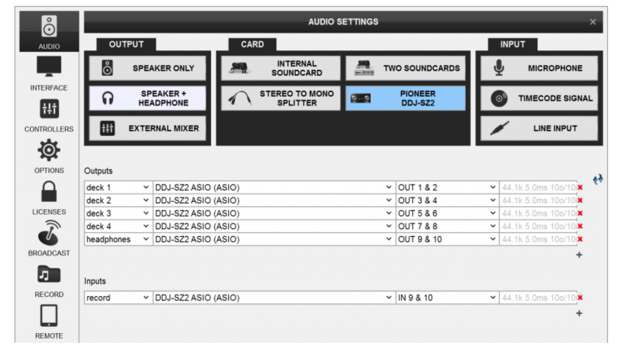Remove the headphones output row
This screenshot has height=354, width=644.
click(580, 239)
